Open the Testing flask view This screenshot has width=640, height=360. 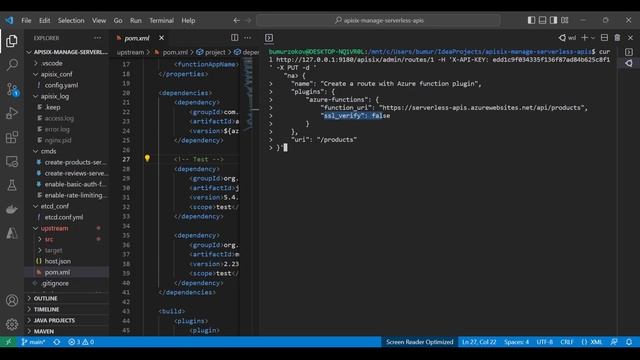click(12, 185)
